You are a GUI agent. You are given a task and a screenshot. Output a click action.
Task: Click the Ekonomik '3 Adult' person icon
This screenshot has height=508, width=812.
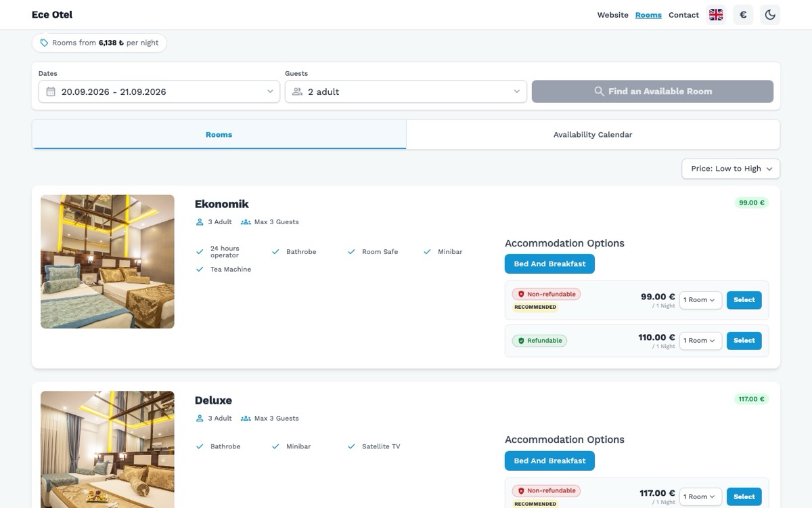pos(200,222)
